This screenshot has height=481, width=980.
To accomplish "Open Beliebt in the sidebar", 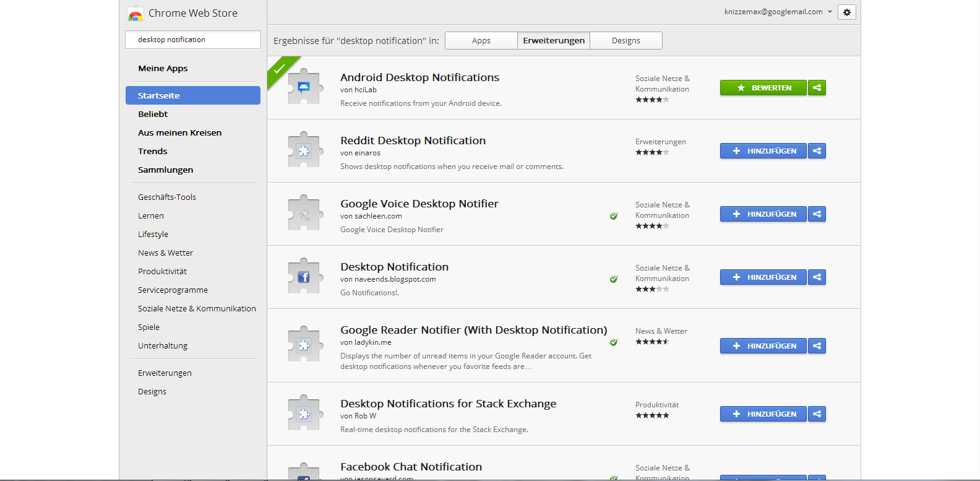I will (153, 114).
